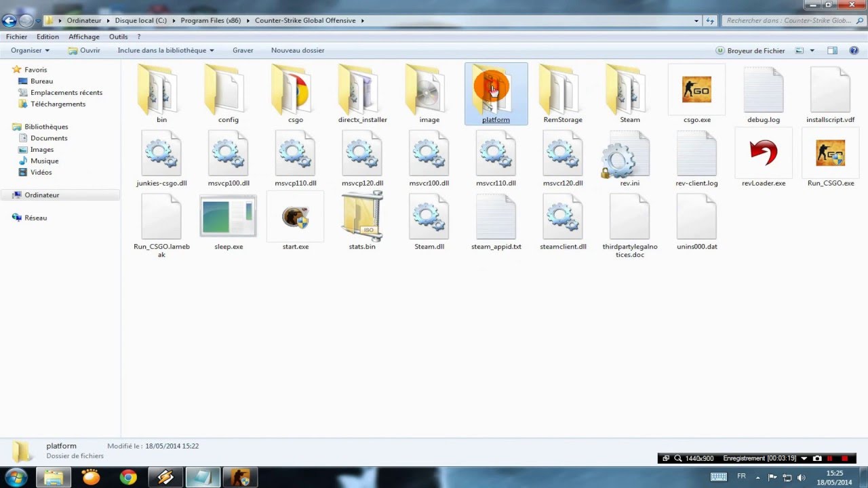Open Google Chrome from the taskbar
The width and height of the screenshot is (868, 488).
(128, 478)
